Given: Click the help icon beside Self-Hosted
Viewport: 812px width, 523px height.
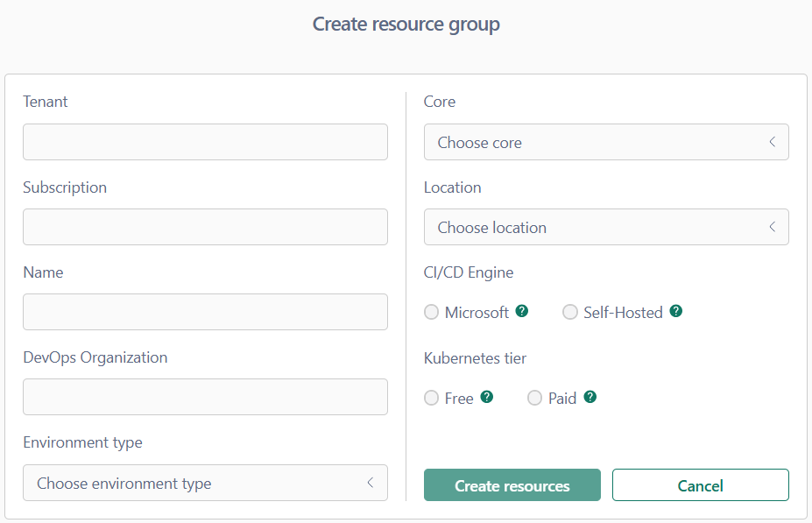Looking at the screenshot, I should click(676, 311).
